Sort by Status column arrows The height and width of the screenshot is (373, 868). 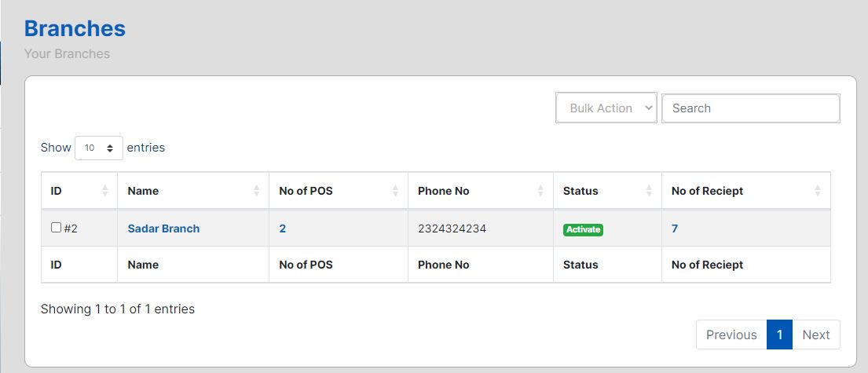(649, 191)
